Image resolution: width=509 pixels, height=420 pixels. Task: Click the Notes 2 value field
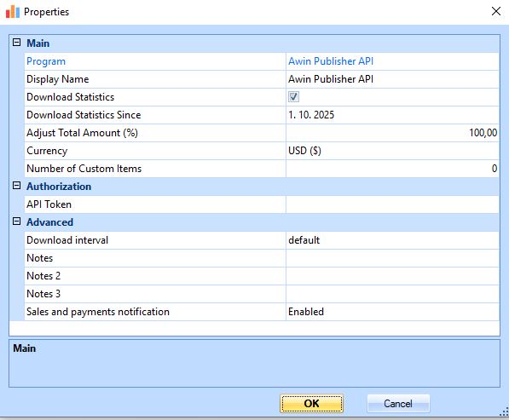click(392, 276)
